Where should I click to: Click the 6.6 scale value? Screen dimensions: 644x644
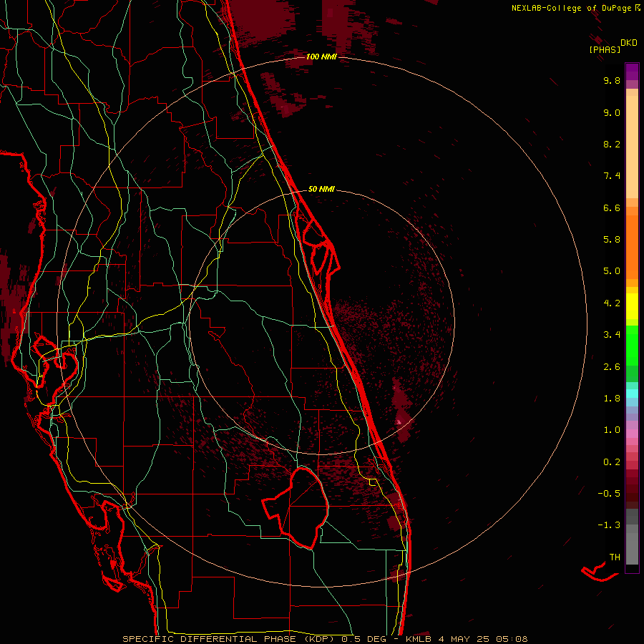point(612,208)
